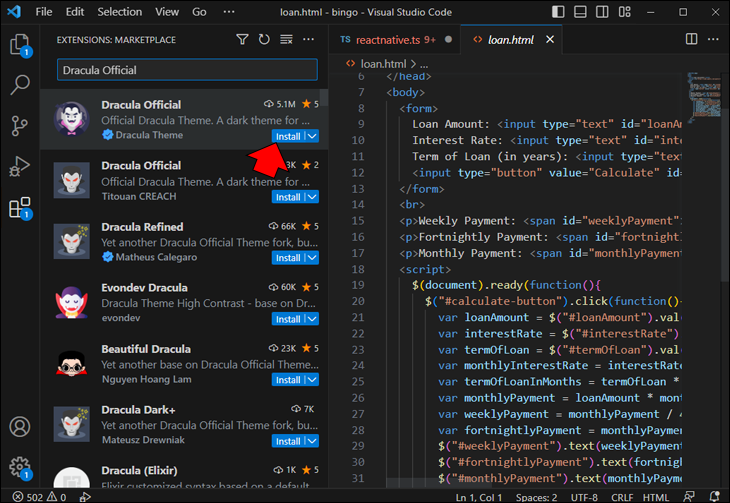Open the View menu
This screenshot has width=730, height=503.
pyautogui.click(x=167, y=12)
